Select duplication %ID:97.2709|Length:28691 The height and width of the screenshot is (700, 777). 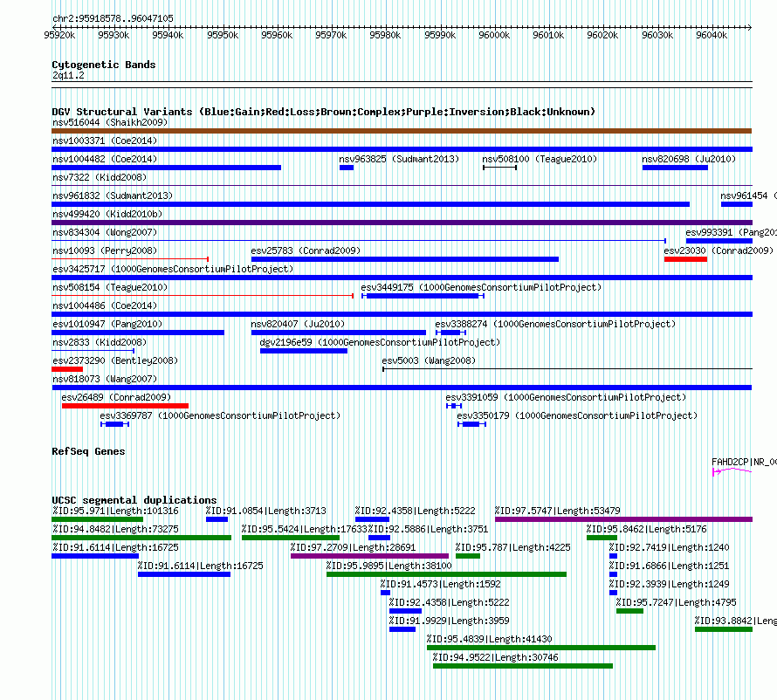point(353,547)
